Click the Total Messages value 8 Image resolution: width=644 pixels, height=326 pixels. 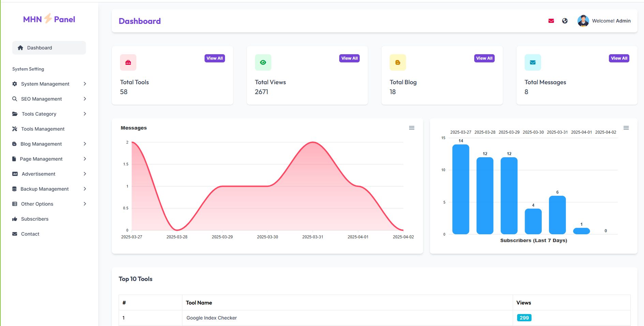coord(526,92)
